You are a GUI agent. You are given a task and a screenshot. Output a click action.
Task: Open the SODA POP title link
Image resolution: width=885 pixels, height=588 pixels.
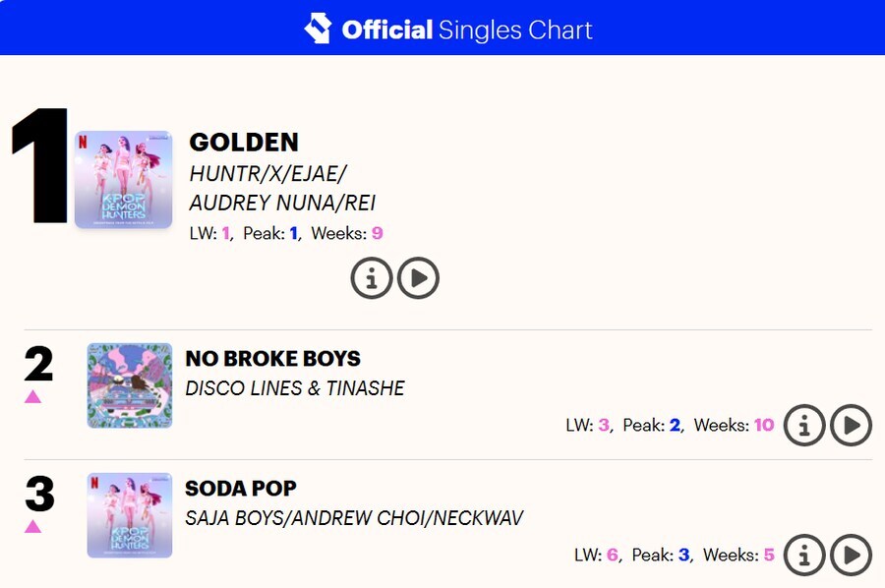coord(241,489)
